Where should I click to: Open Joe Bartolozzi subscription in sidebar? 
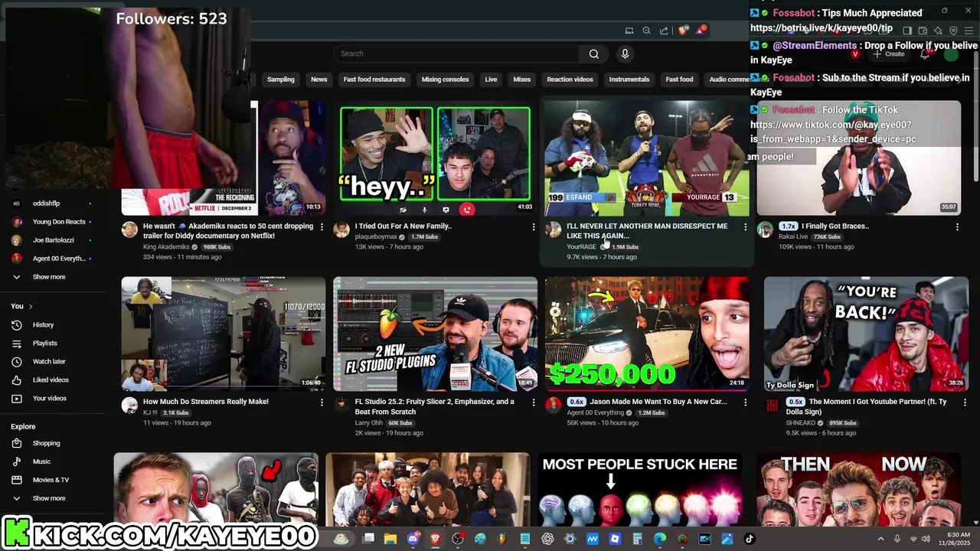click(x=54, y=240)
